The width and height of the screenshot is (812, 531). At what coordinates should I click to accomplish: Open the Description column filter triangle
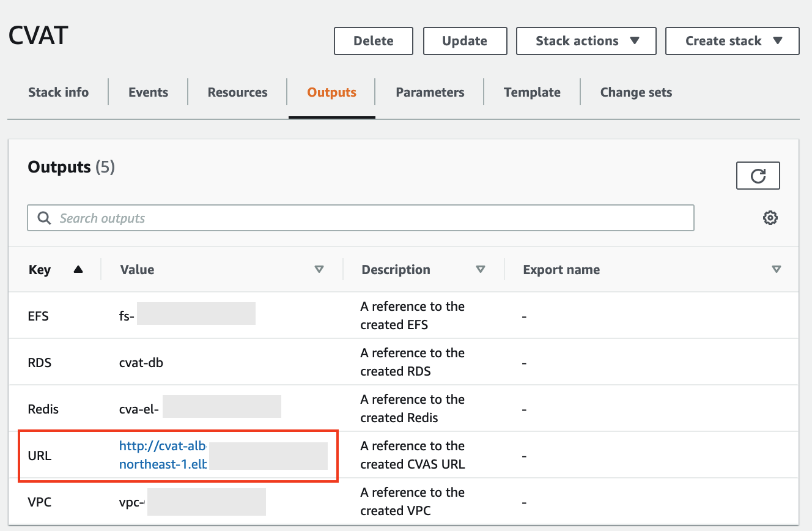[481, 269]
